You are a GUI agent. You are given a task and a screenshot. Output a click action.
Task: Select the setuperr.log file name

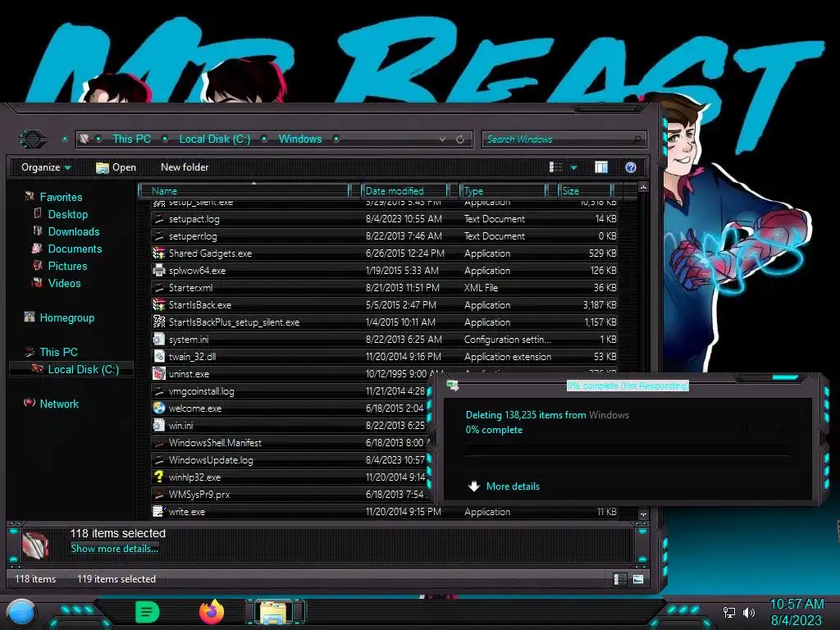(193, 235)
